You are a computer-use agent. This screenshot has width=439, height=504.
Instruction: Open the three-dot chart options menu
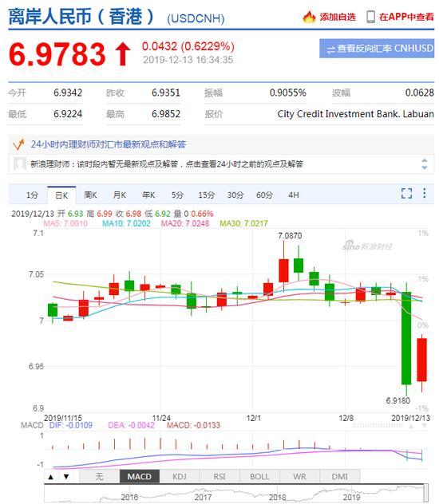425,193
